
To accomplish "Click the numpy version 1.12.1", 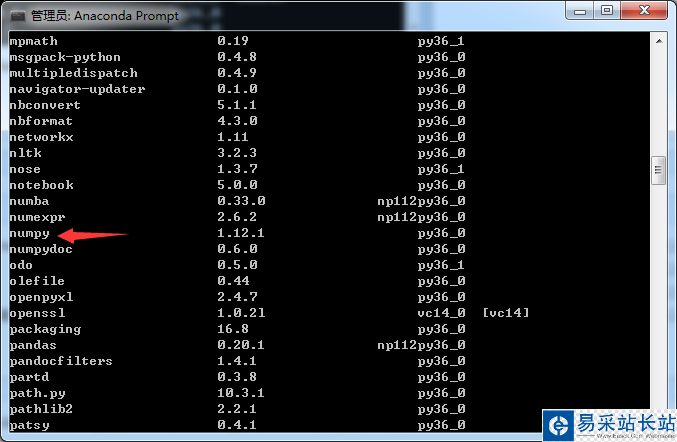I will point(240,233).
